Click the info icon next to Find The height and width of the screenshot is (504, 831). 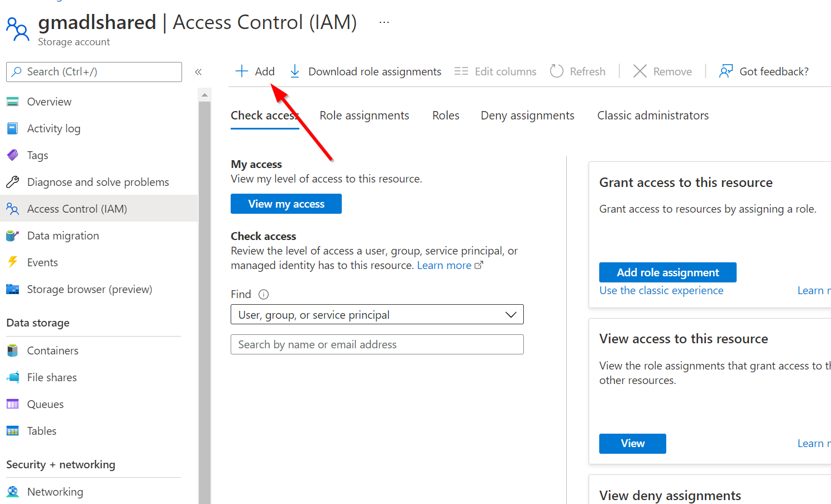pyautogui.click(x=264, y=294)
